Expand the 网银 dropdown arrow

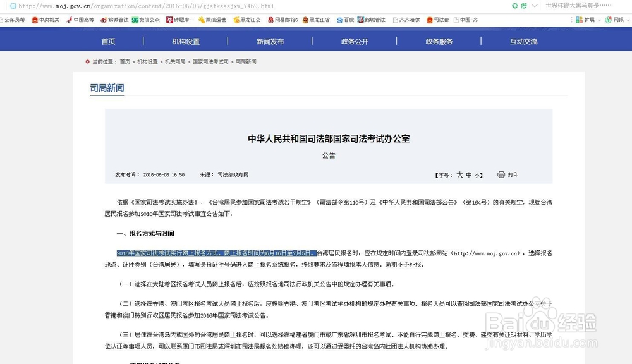point(629,20)
